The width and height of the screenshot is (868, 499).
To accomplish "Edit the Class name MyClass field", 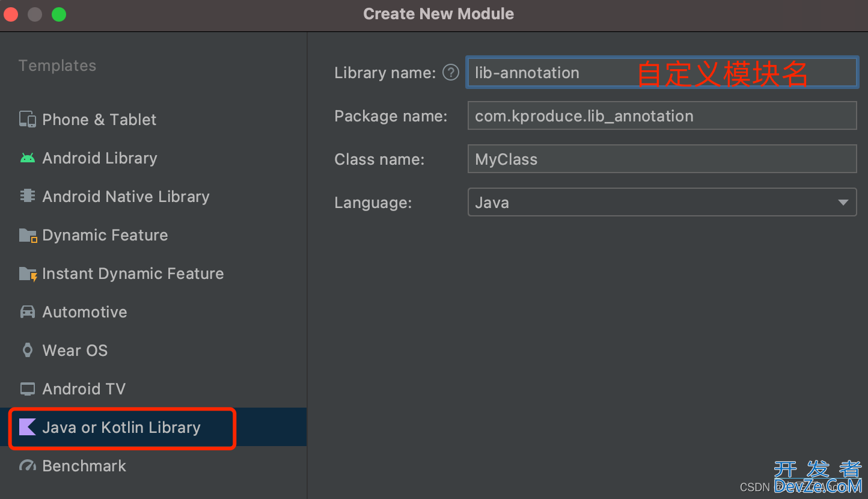I will 661,159.
